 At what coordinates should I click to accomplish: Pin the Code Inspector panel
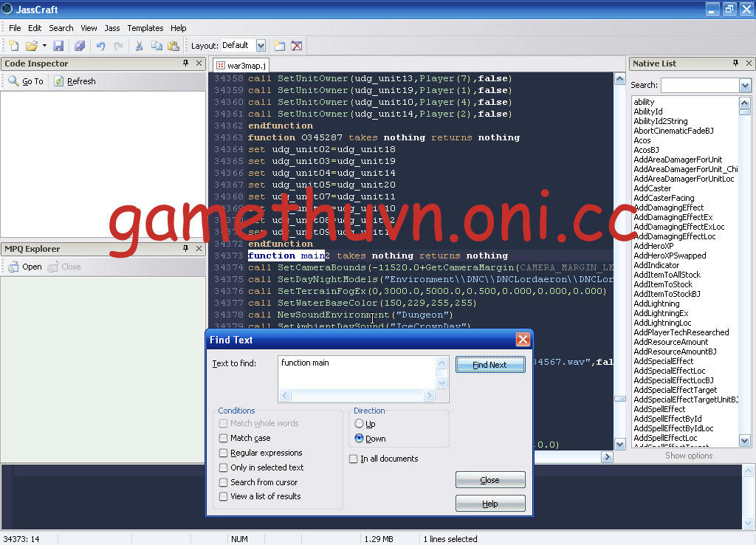[x=185, y=64]
